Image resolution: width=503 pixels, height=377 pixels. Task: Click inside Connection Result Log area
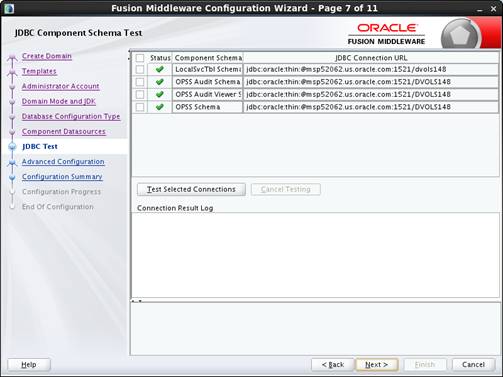point(315,255)
